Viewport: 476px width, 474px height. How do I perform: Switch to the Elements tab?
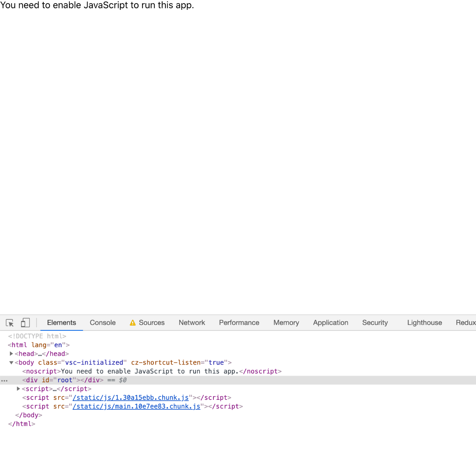coord(61,323)
